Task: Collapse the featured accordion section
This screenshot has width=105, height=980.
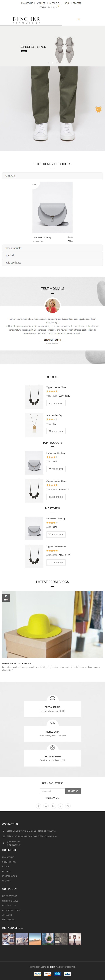Action: 52,176
